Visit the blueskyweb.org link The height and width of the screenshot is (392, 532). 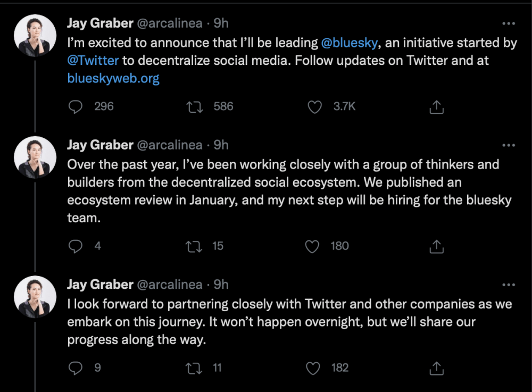point(113,78)
